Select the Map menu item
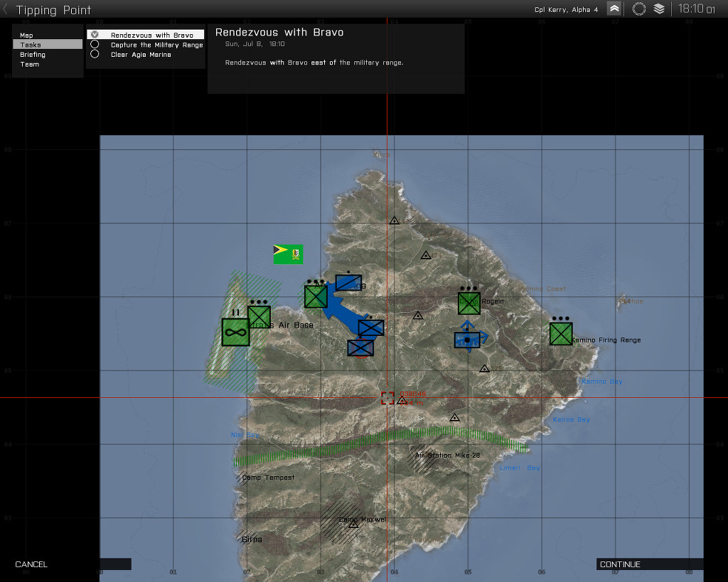Image resolution: width=728 pixels, height=582 pixels. (x=26, y=35)
